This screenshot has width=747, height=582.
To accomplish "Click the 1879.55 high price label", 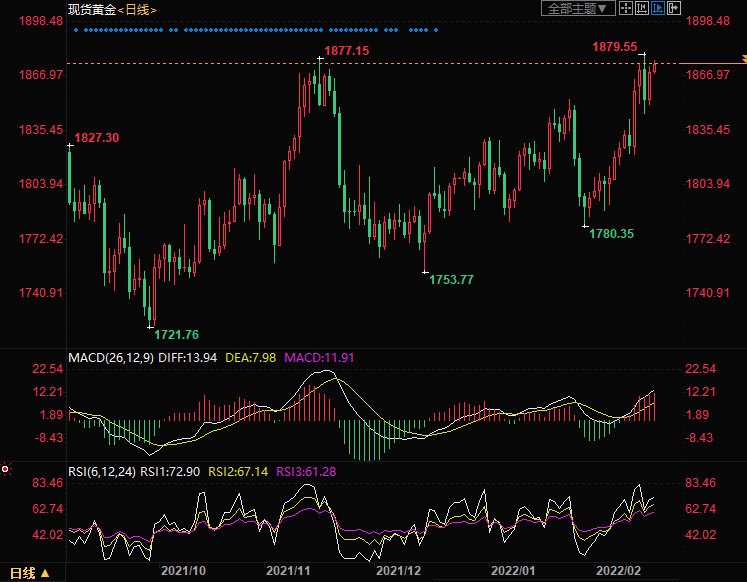I will [614, 46].
